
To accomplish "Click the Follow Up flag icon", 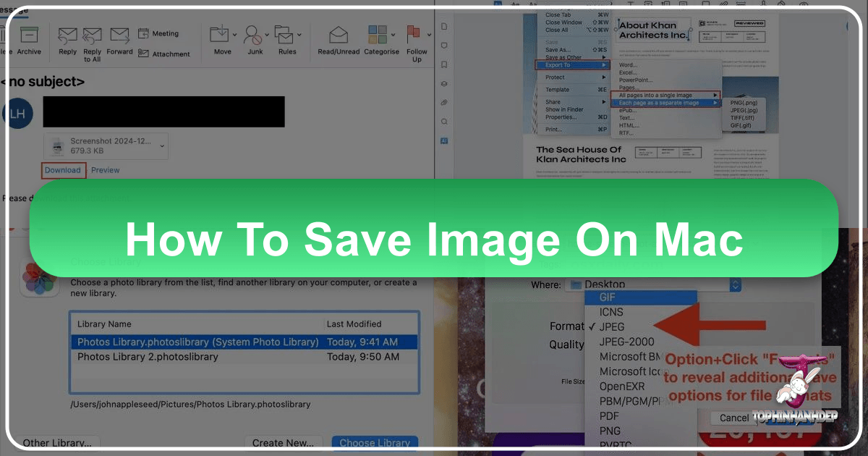I will 416,33.
